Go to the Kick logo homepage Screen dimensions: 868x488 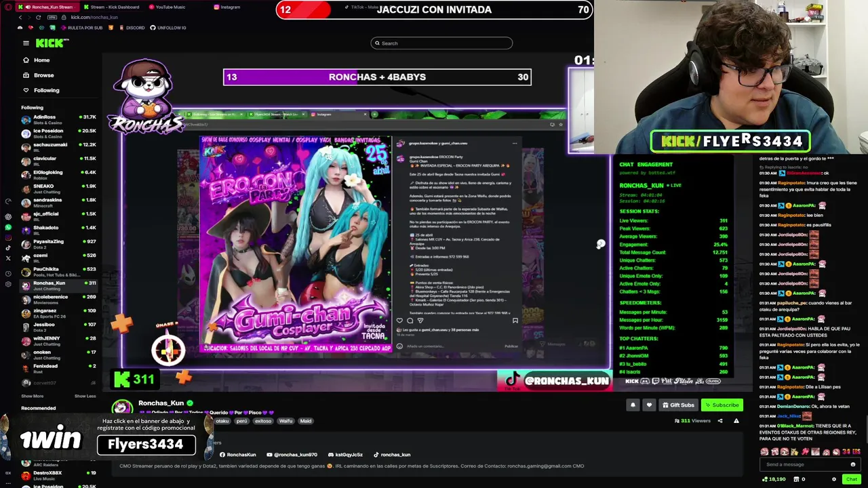click(x=52, y=43)
